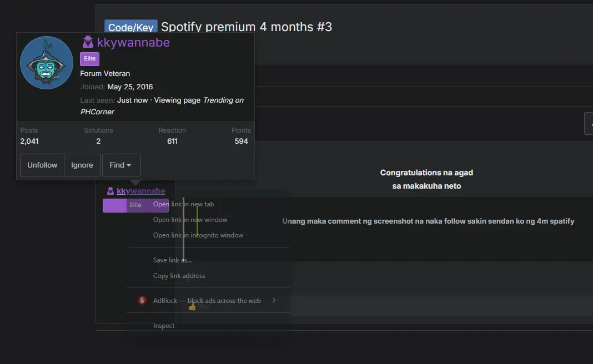Viewport: 593px width, 364px height.
Task: Click Elite banner under post username
Action: [x=135, y=205]
